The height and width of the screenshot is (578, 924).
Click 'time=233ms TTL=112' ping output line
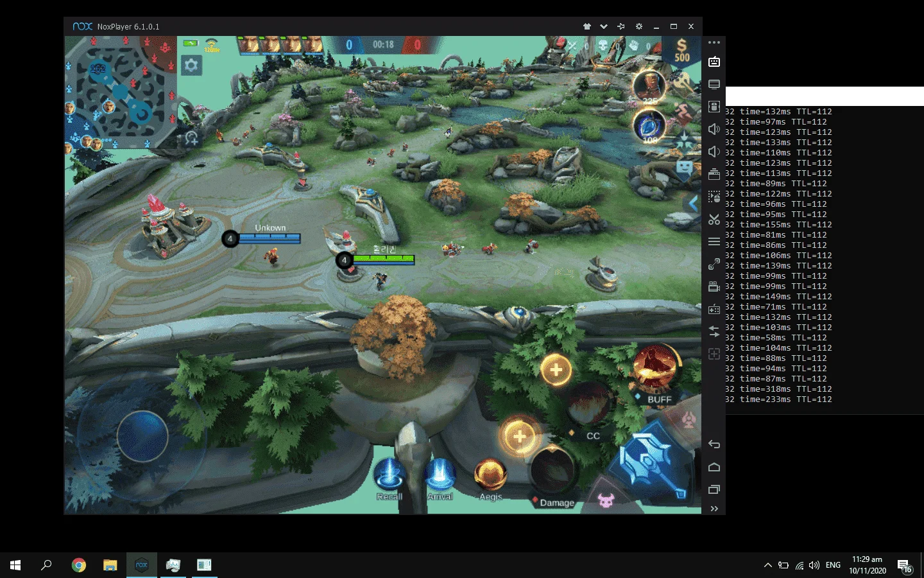point(785,399)
